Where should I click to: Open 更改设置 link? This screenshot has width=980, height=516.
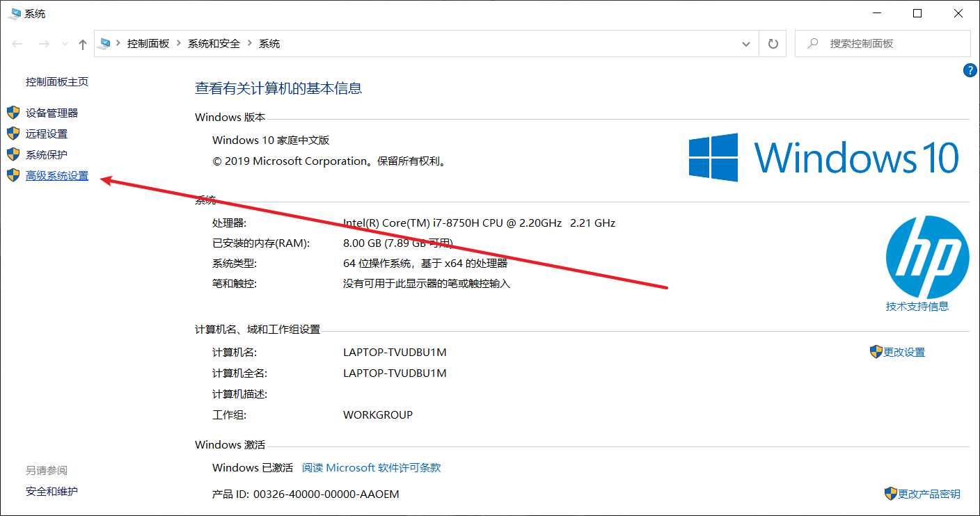904,353
